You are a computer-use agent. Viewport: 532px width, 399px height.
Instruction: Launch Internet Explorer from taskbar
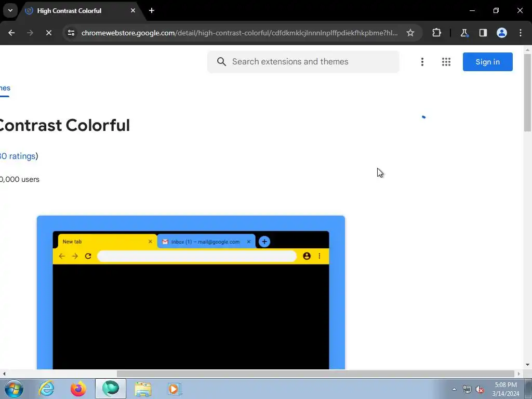click(46, 389)
